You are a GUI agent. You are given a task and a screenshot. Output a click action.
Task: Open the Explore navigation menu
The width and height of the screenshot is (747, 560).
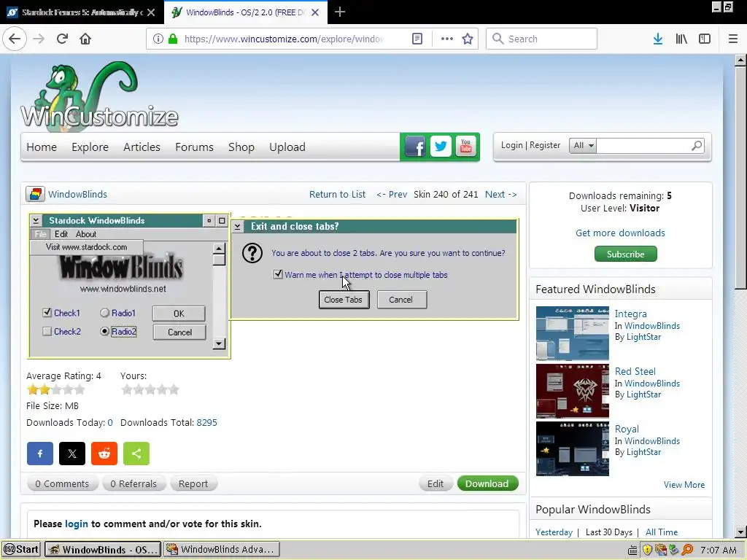tap(90, 147)
